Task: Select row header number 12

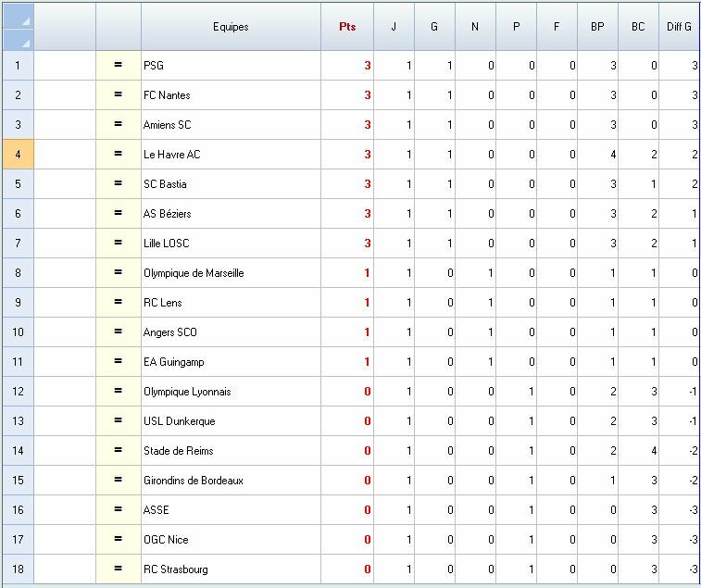Action: tap(18, 392)
